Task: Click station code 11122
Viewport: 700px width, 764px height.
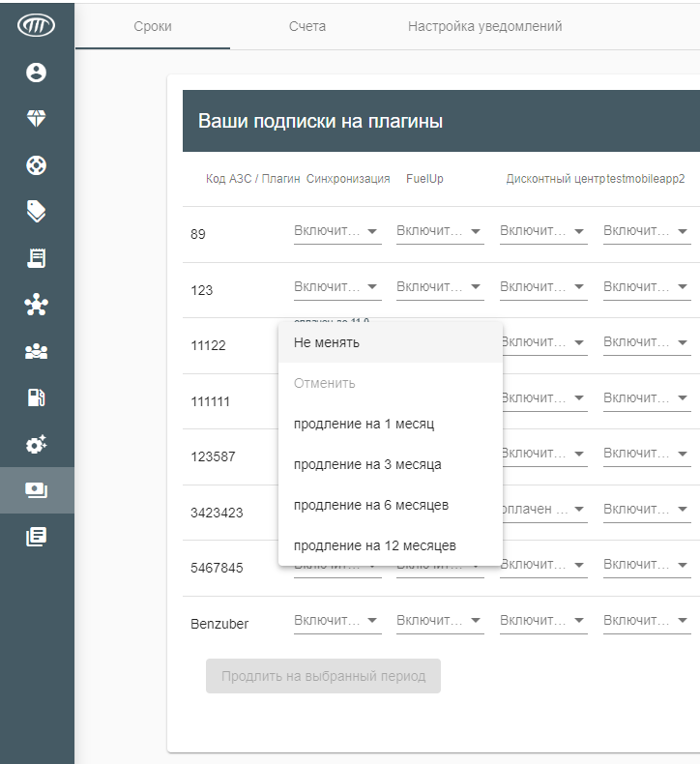Action: 208,346
